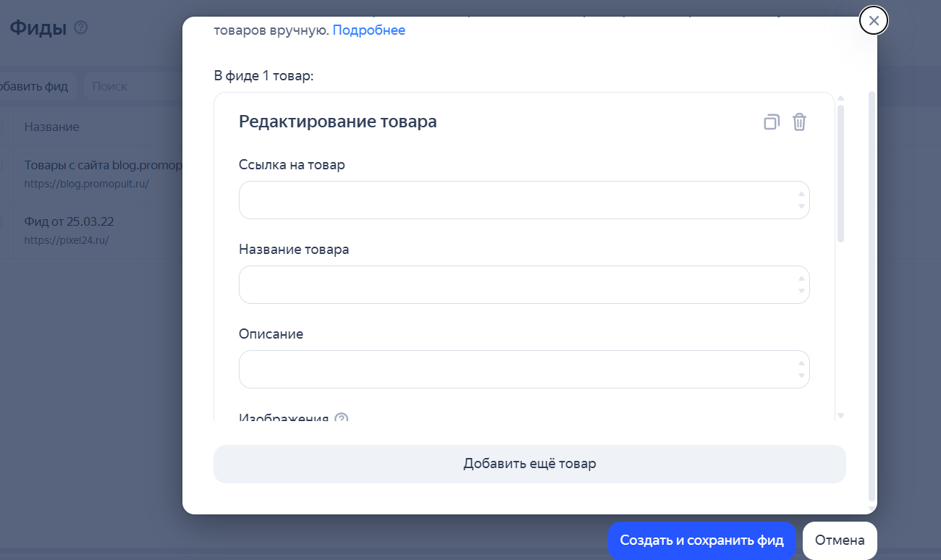The image size is (941, 560).
Task: Open the Подробнее link
Action: [368, 30]
